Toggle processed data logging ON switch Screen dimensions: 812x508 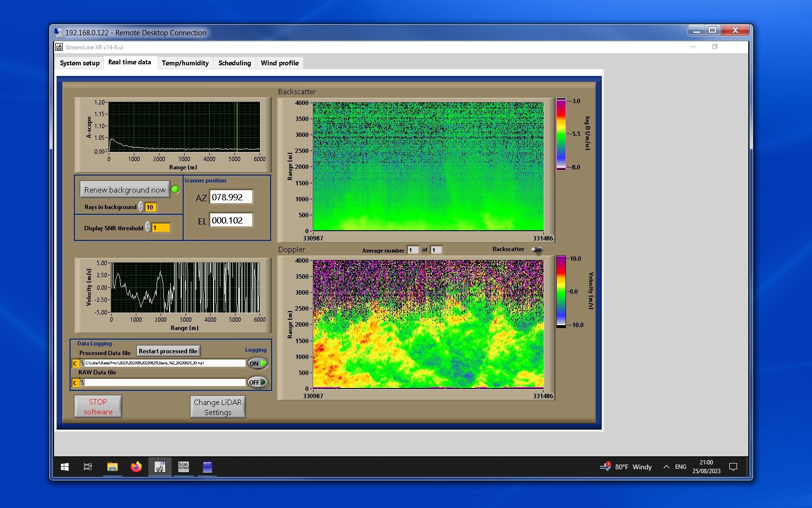(258, 363)
